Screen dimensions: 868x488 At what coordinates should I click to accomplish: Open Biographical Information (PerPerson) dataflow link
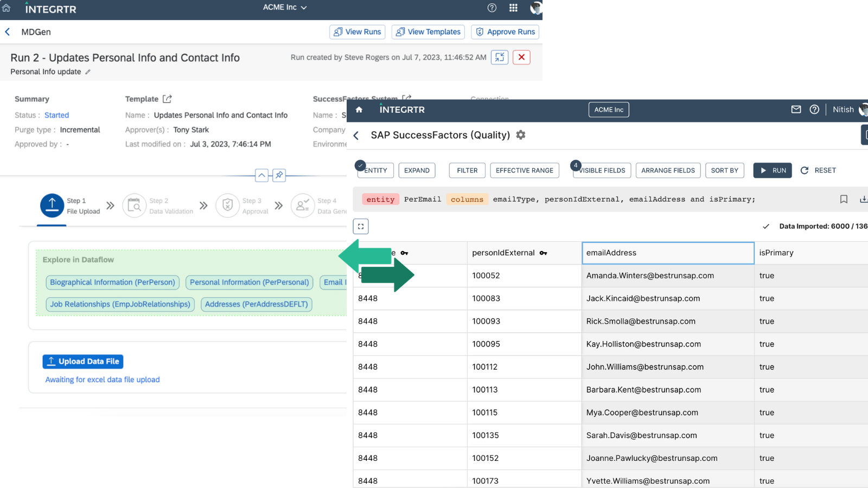112,282
